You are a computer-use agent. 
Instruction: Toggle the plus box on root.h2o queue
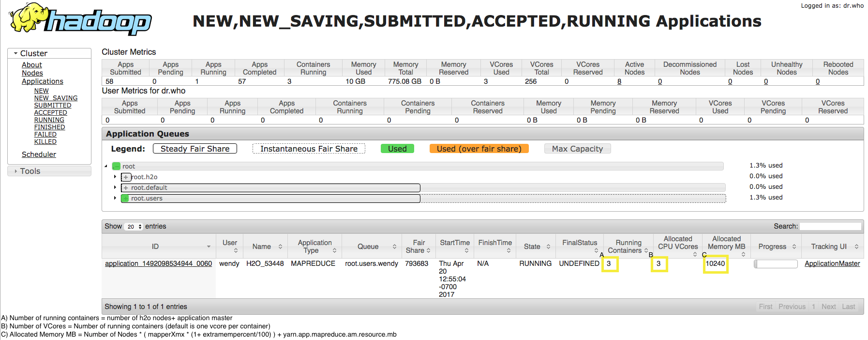[126, 177]
